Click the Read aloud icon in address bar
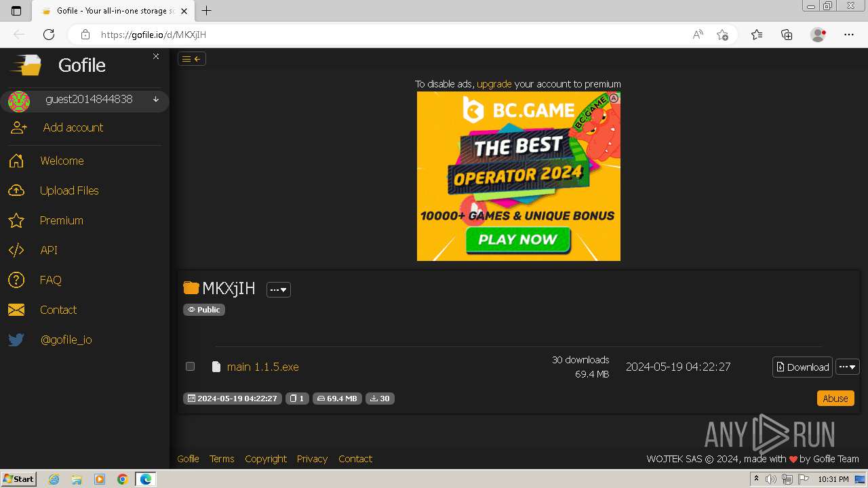Screen dimensions: 868x488 point(698,35)
